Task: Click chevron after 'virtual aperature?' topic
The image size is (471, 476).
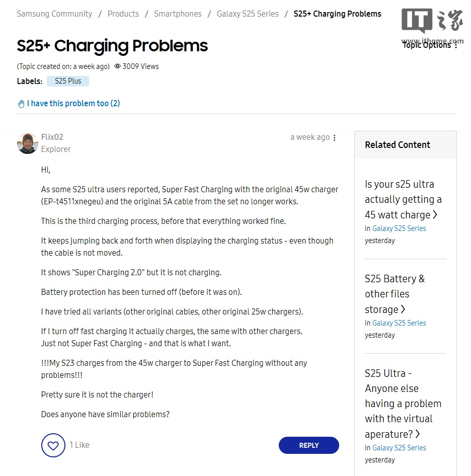Action: point(418,434)
